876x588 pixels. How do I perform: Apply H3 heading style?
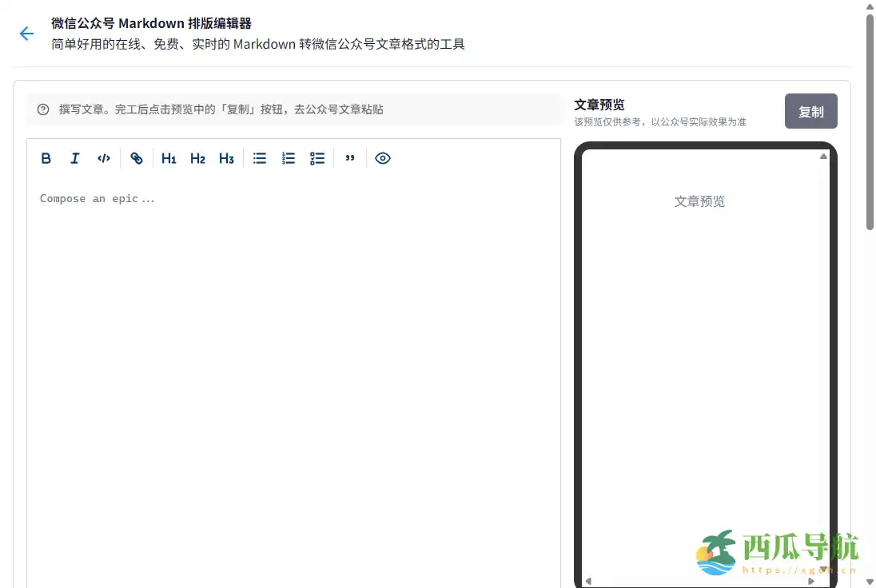(x=225, y=158)
